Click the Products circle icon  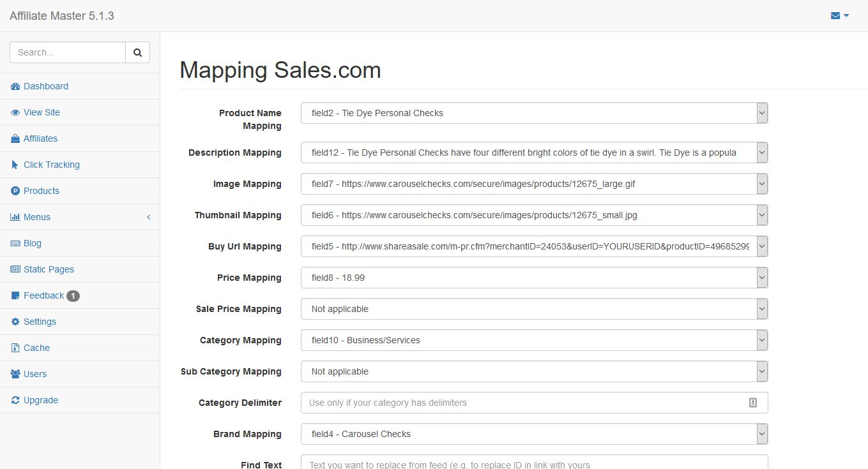[15, 191]
